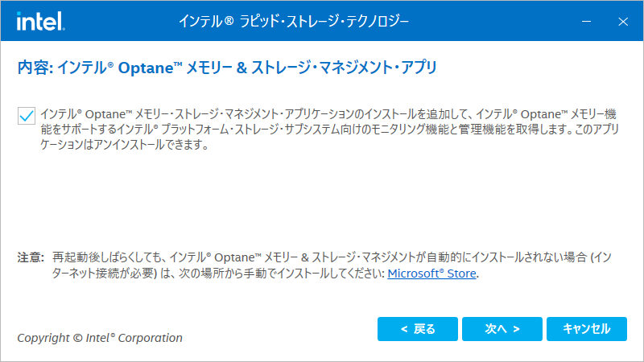644x362 pixels.
Task: Click the Intel logo in title bar
Action: 41,21
